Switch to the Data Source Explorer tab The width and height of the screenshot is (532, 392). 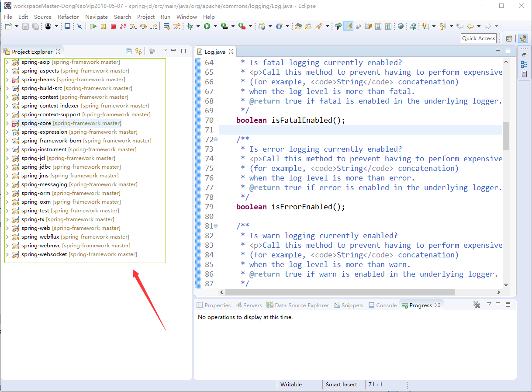tap(298, 305)
